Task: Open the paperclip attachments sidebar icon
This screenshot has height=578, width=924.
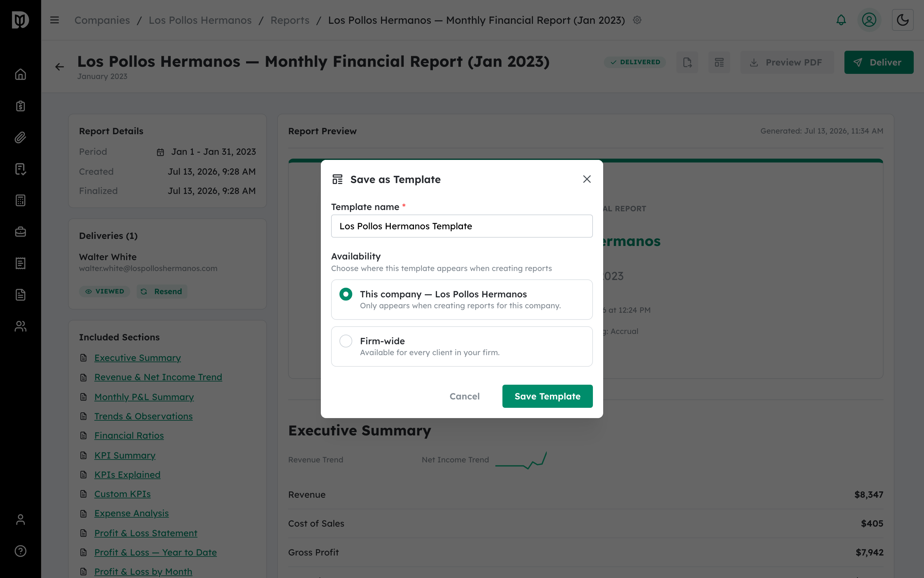Action: coord(20,137)
